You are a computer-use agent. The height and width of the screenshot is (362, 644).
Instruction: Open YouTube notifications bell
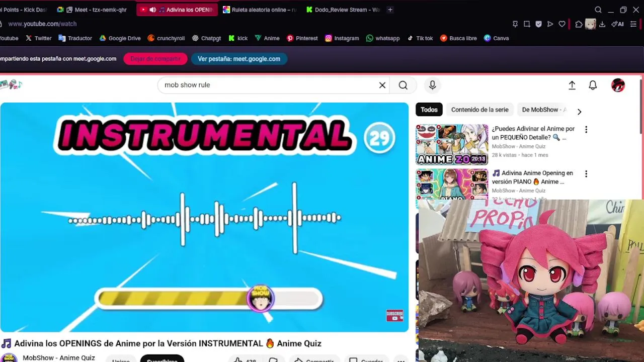593,85
